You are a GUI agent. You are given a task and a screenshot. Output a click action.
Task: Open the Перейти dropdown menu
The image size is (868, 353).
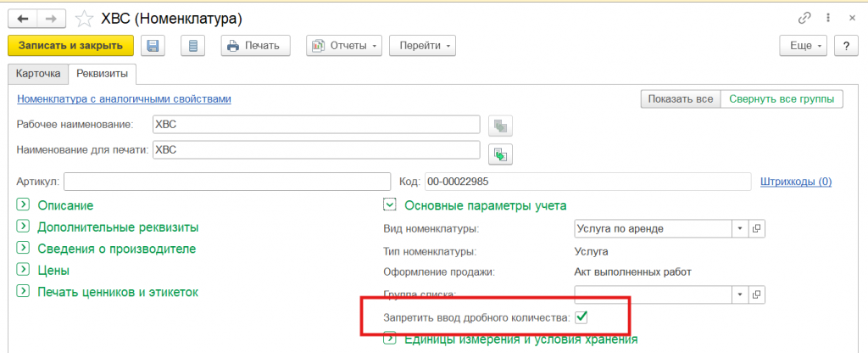(x=422, y=46)
